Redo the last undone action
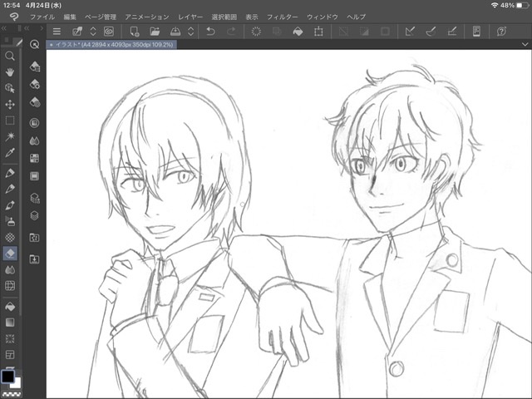Screen dimensions: 532x399 [x=231, y=32]
